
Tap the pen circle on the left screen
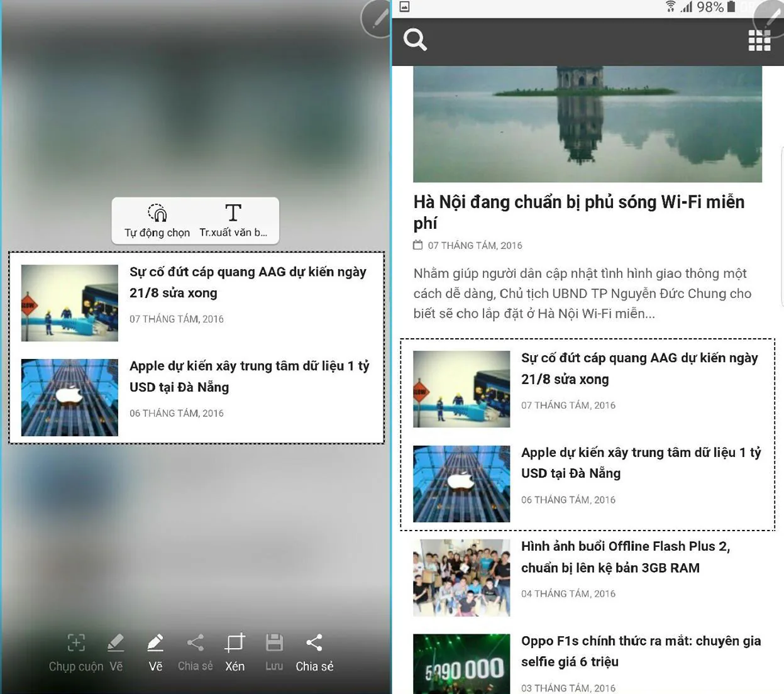pos(376,18)
